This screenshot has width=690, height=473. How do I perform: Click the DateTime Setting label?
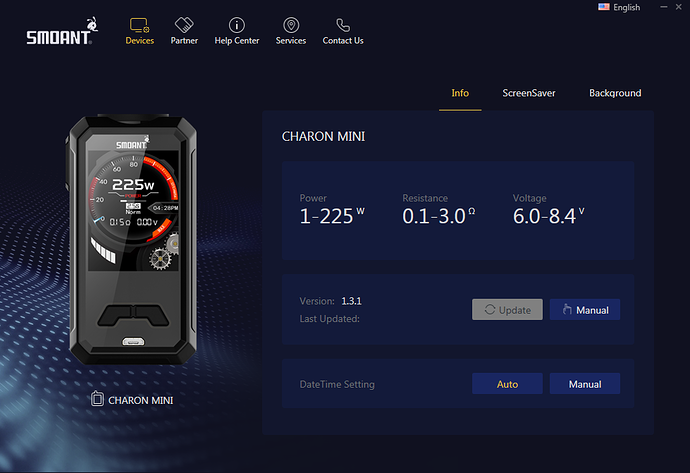click(x=337, y=384)
